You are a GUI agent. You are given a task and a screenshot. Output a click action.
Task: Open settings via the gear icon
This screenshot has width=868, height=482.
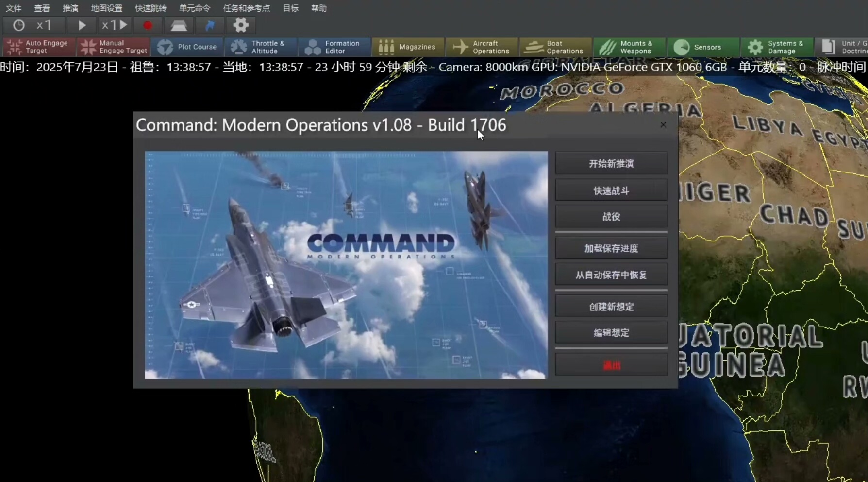click(x=241, y=25)
